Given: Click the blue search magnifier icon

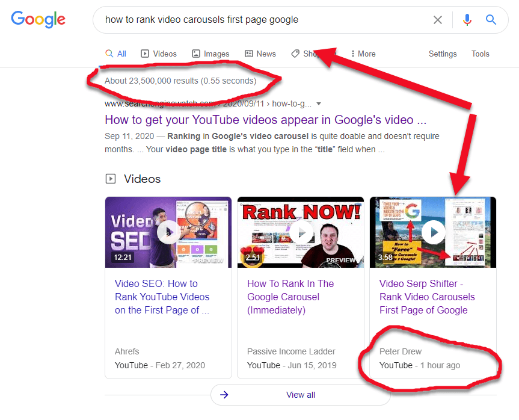Looking at the screenshot, I should (491, 20).
